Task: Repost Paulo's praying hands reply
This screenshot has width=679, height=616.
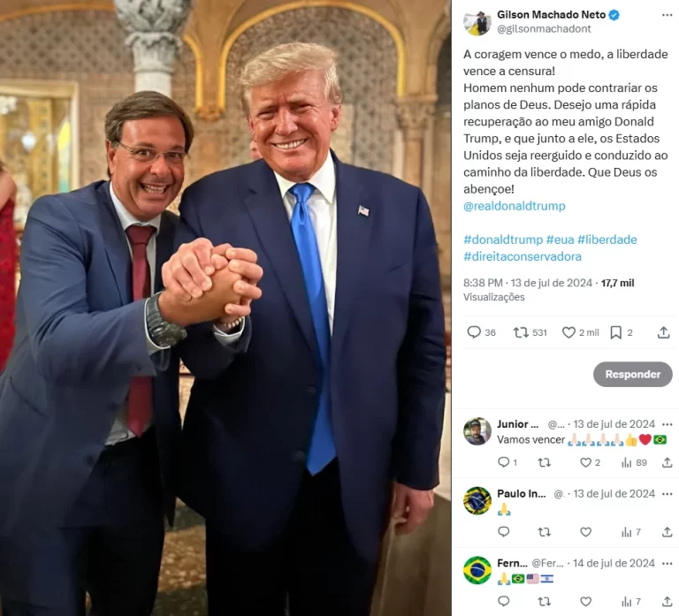Action: point(545,532)
